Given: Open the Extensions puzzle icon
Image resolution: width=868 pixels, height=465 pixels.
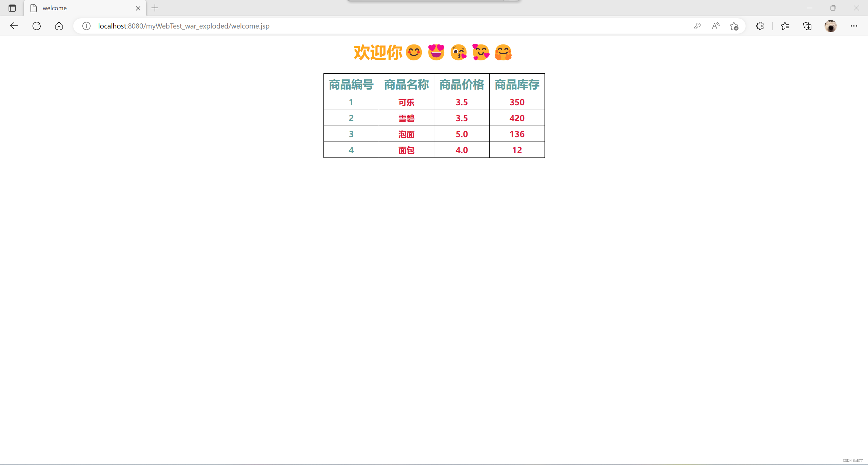Looking at the screenshot, I should point(760,26).
